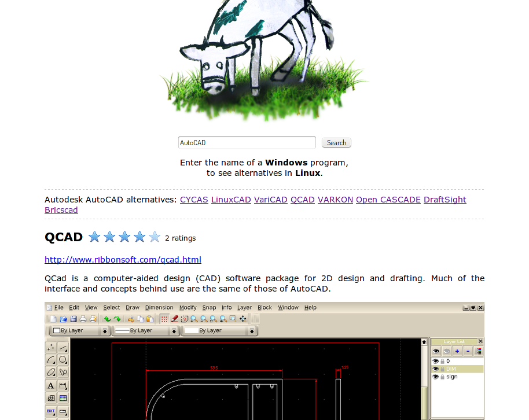Select the Points drawing tool
Screen dimensions: 529x420
(x=51, y=347)
